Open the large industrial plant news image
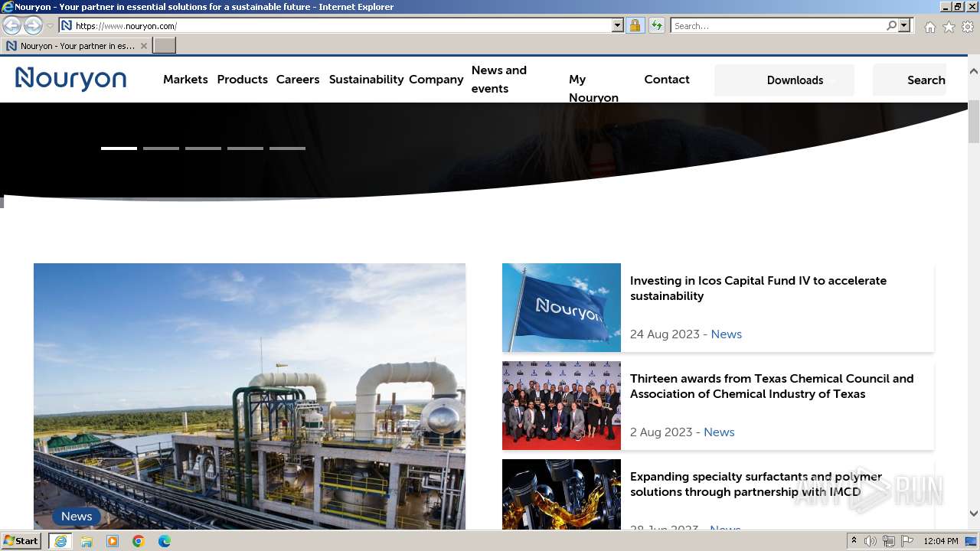 pyautogui.click(x=250, y=396)
